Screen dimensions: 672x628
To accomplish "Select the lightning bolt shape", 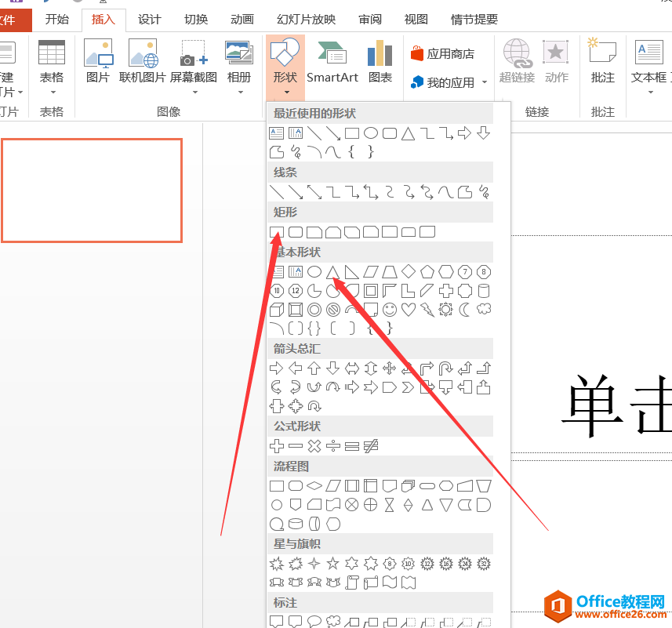I will (427, 309).
